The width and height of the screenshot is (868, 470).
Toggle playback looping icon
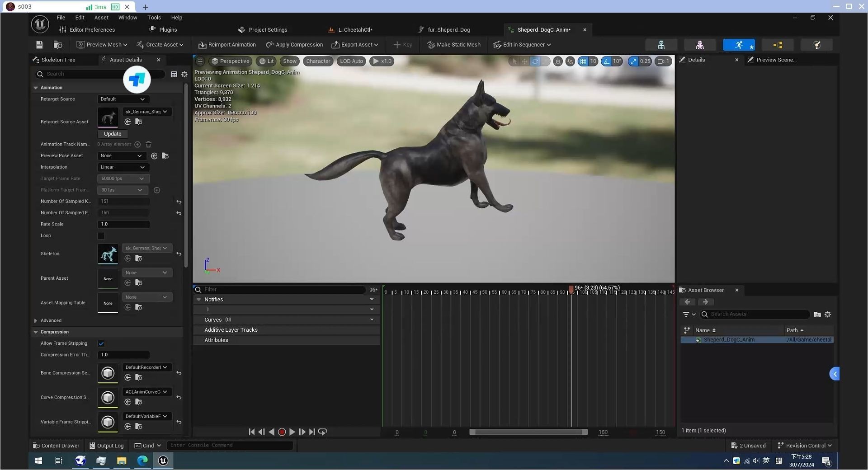[x=322, y=432]
